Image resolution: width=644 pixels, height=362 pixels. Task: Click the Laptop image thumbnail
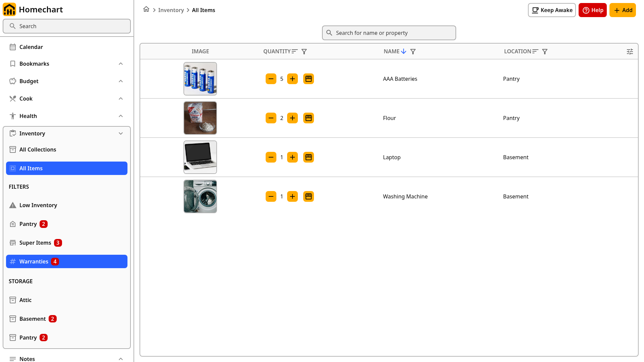200,157
